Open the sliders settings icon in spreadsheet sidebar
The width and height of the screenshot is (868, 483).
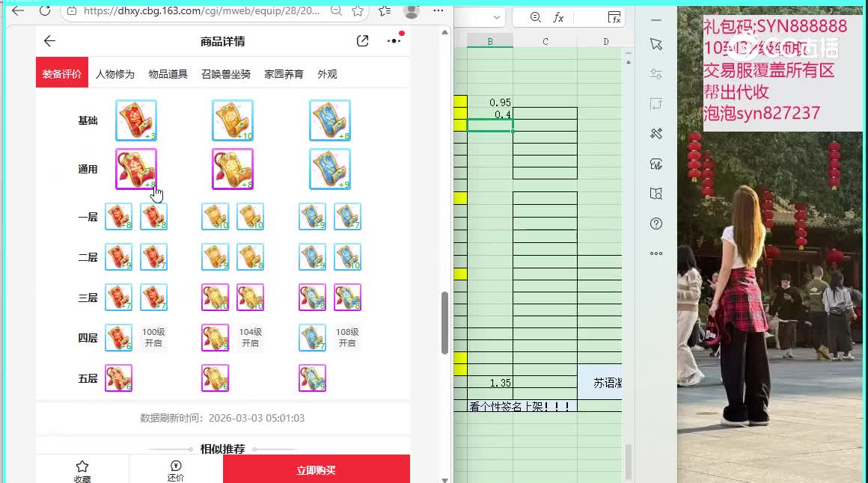tap(656, 73)
